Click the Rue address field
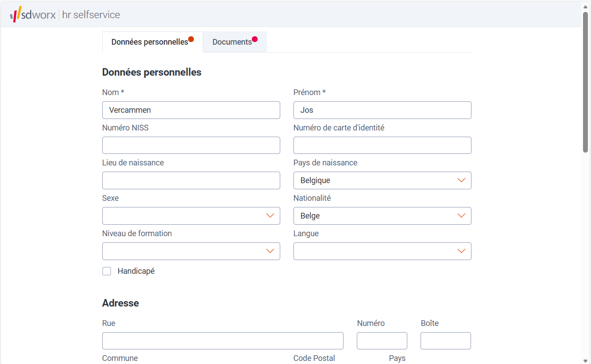 point(223,341)
